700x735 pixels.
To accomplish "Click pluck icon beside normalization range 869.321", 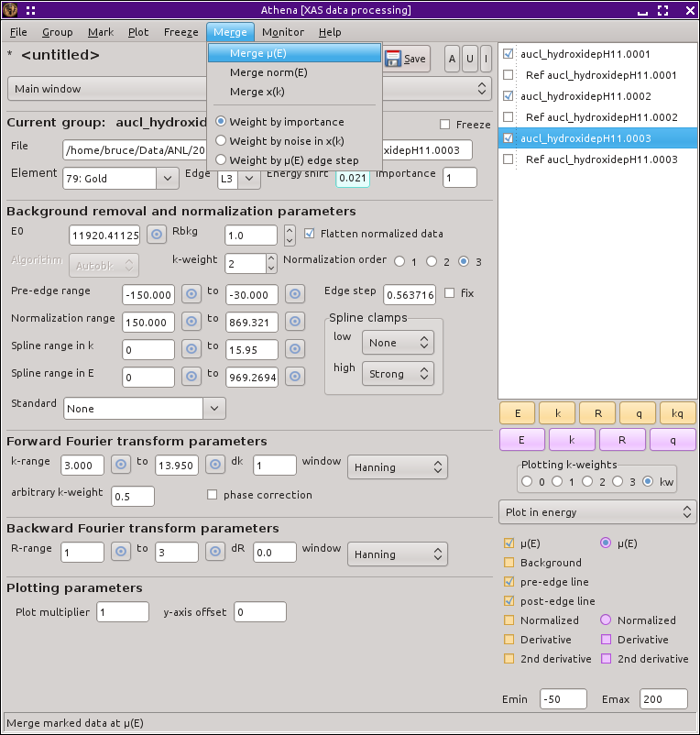I will 294,321.
